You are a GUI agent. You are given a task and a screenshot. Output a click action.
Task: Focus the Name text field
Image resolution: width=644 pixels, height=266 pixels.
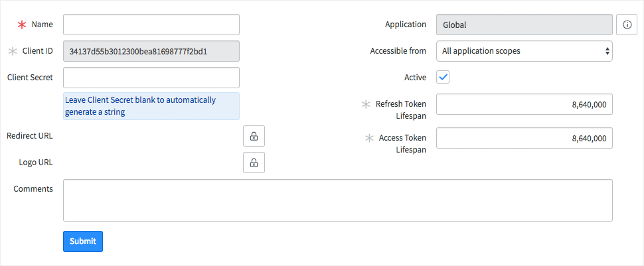click(151, 25)
